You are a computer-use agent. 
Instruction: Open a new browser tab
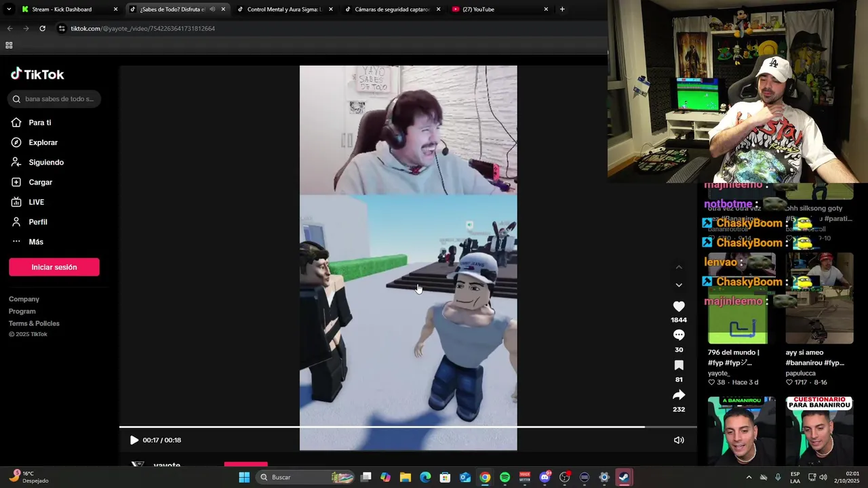point(562,9)
